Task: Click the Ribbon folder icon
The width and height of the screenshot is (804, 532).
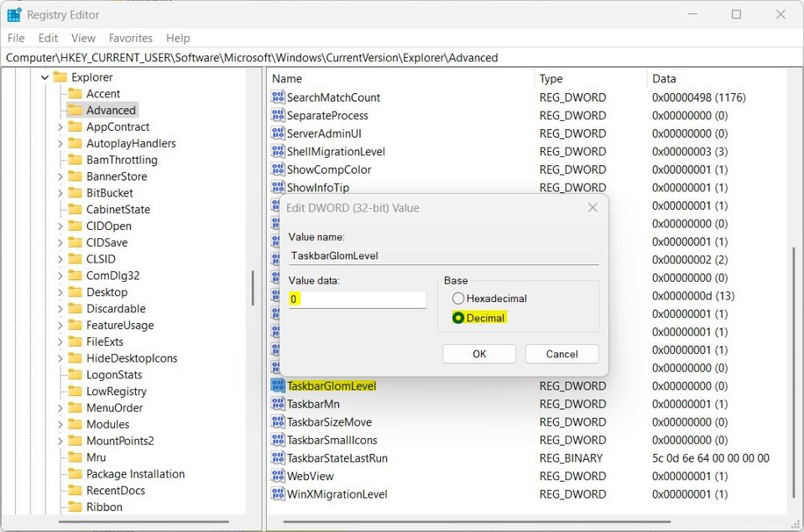Action: click(76, 507)
